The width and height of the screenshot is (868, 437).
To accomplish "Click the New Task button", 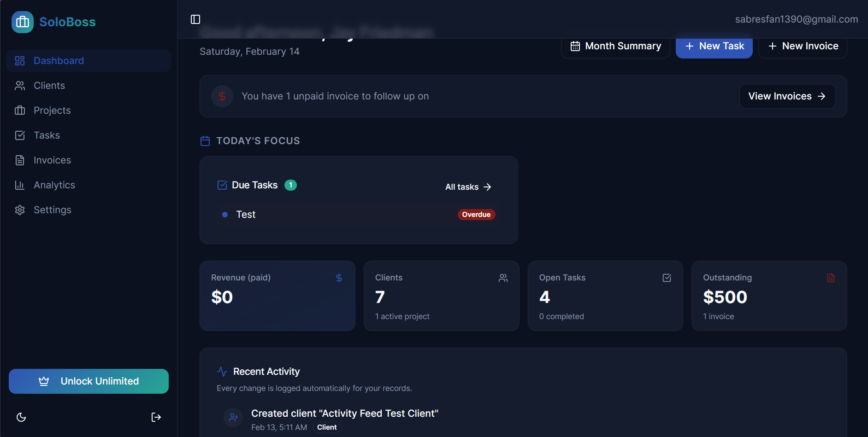I will 714,46.
